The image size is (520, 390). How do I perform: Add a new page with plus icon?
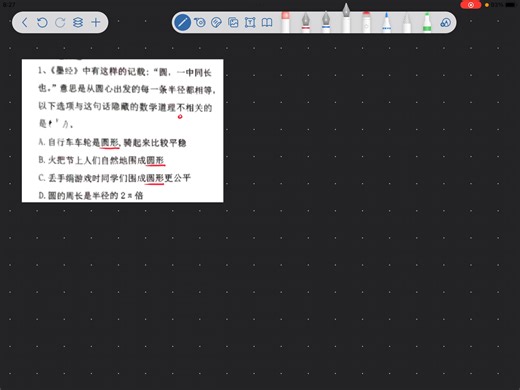(96, 22)
